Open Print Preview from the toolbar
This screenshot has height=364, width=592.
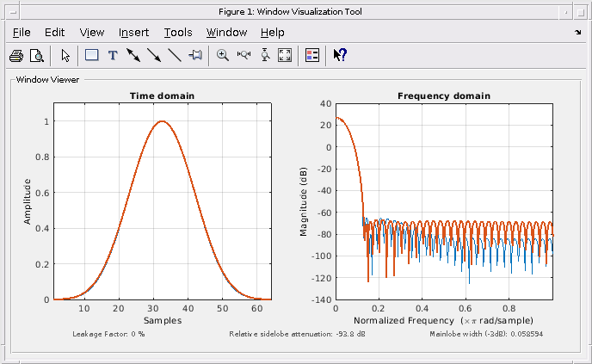point(37,56)
